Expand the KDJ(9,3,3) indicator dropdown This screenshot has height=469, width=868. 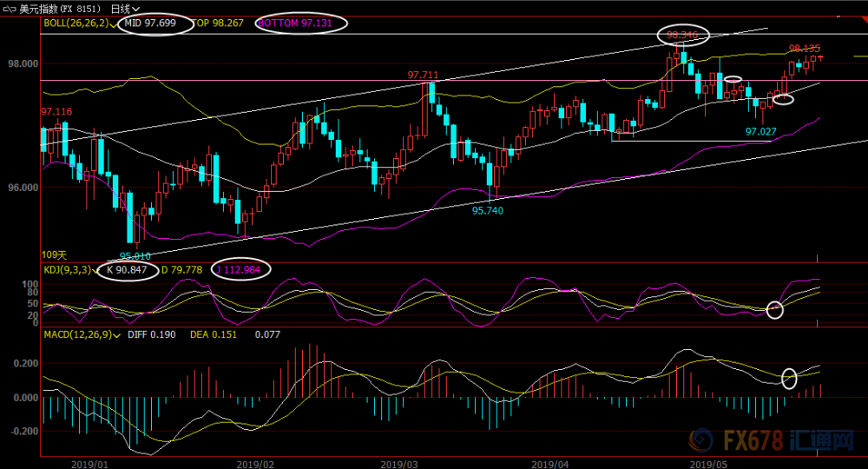pyautogui.click(x=95, y=271)
